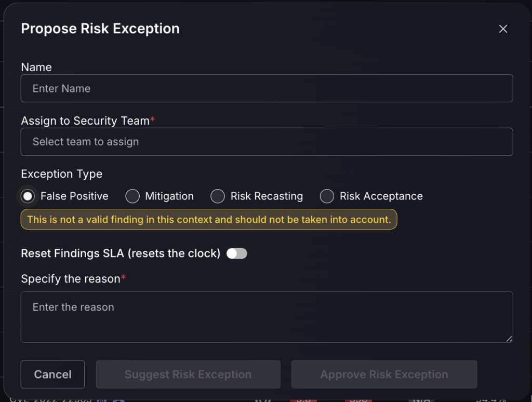Select the Risk Recasting radio option
This screenshot has width=532, height=402.
pyautogui.click(x=218, y=196)
